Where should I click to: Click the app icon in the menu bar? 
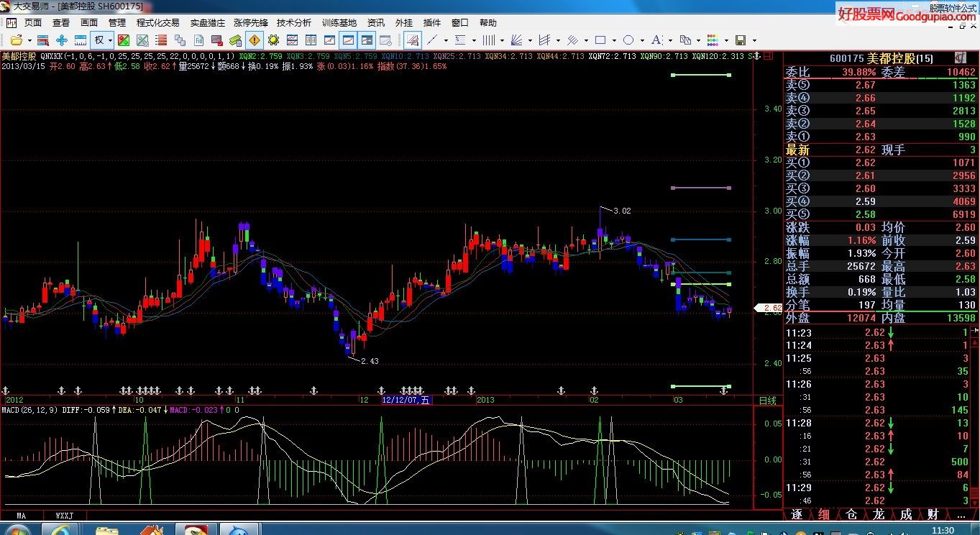pos(11,23)
